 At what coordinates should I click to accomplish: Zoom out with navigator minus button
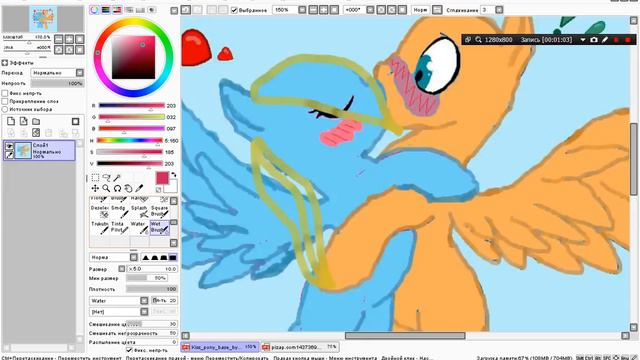[59, 39]
